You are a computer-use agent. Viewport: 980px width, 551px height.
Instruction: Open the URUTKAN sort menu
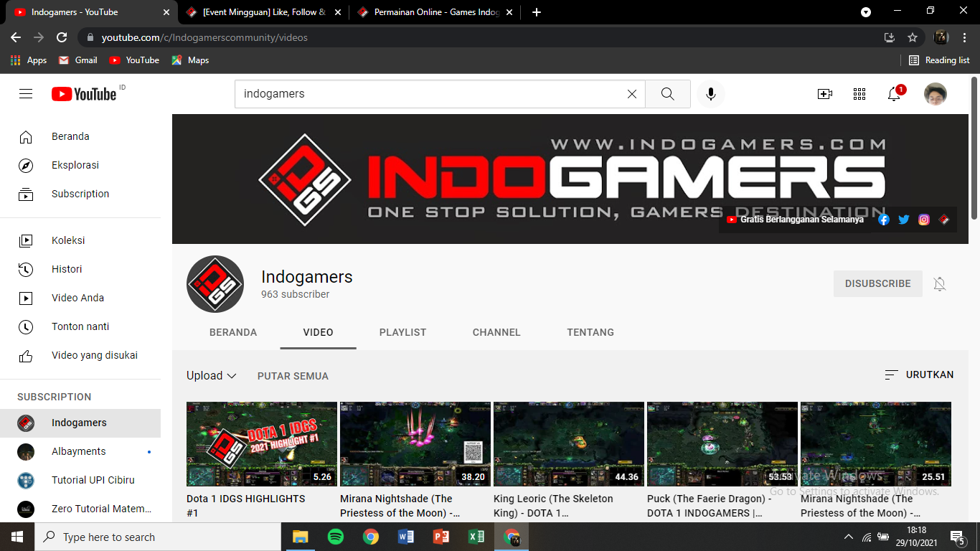pyautogui.click(x=919, y=375)
